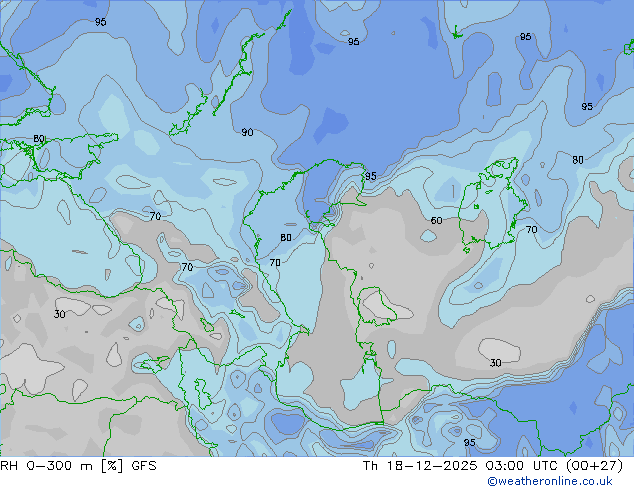Click the '95' label in the top-left corner
Viewport: 634px width, 490px height.
(x=101, y=22)
